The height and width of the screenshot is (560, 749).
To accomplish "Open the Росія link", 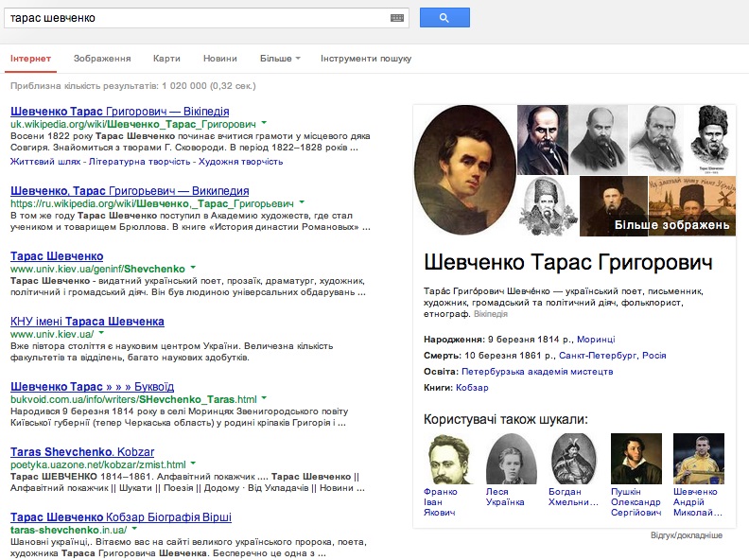I will (653, 356).
